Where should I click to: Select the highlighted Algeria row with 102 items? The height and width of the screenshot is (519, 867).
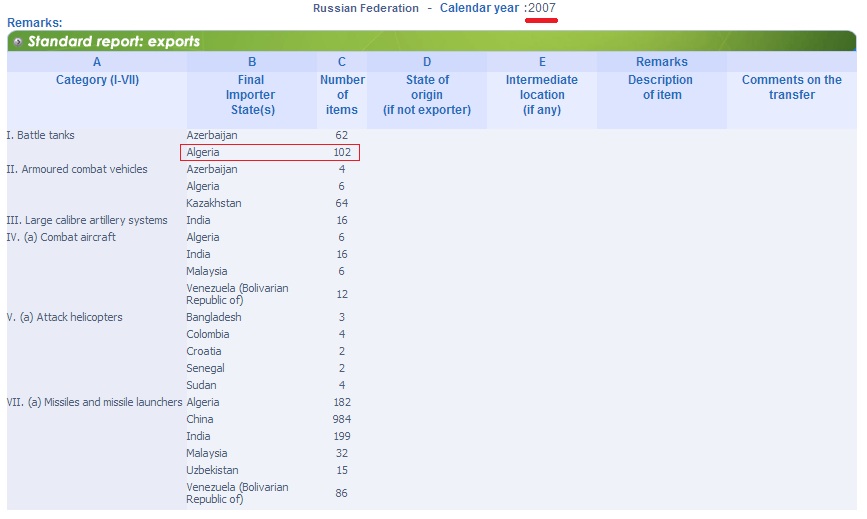[270, 153]
